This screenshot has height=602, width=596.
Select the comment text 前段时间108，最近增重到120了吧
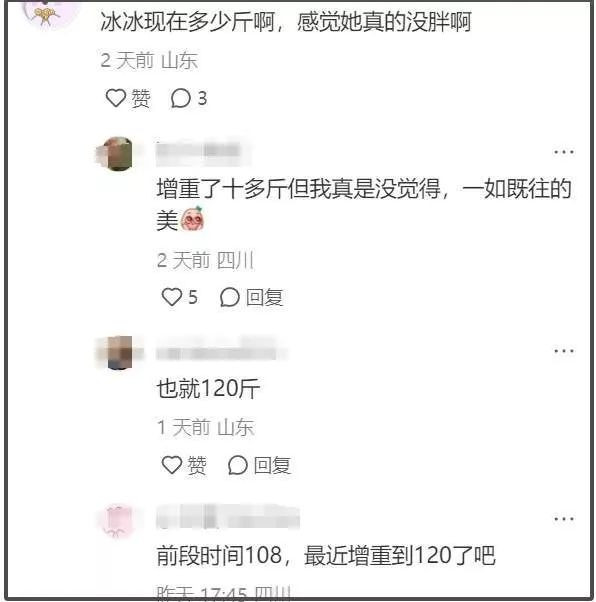[x=326, y=556]
